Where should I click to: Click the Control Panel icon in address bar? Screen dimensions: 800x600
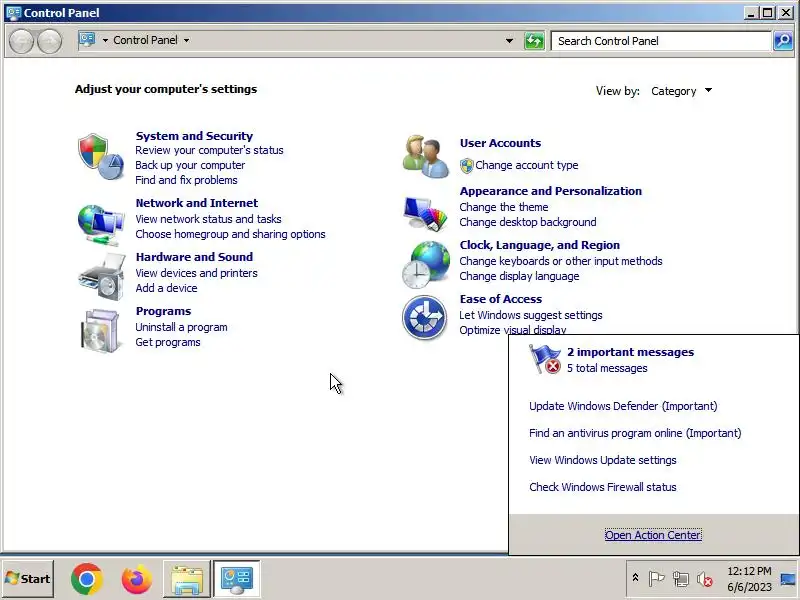click(87, 40)
